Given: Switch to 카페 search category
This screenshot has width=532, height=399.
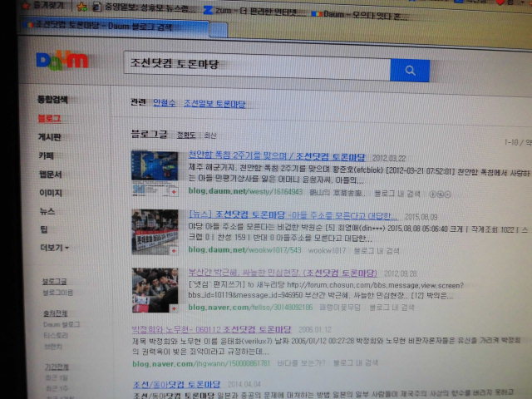Looking at the screenshot, I should [x=47, y=155].
